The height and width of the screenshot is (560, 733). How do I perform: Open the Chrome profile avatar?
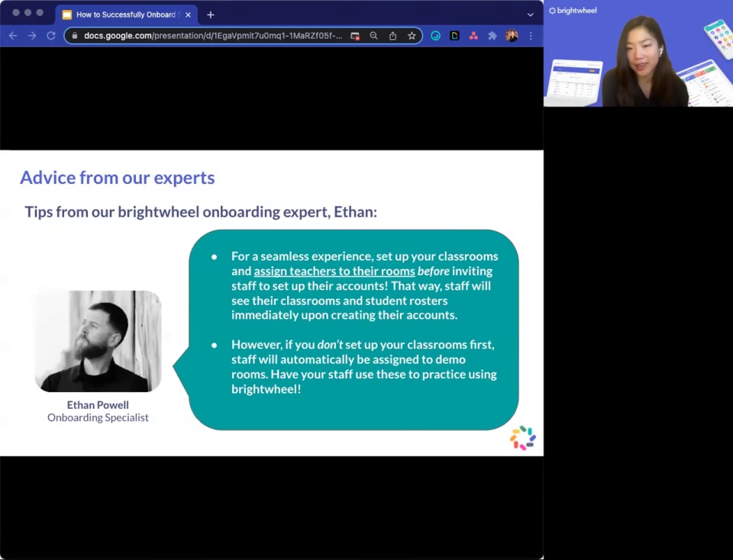(x=512, y=36)
